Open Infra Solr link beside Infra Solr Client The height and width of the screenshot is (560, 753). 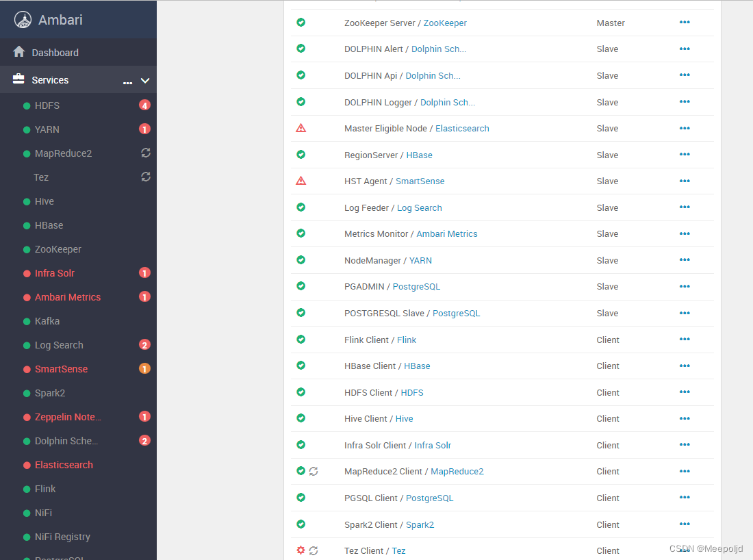433,446
